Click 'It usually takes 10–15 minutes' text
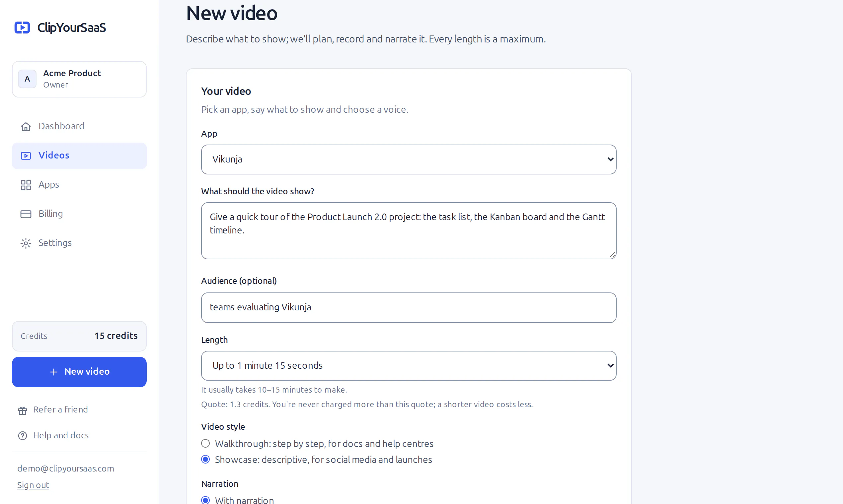Screen dimensions: 843x504 (274, 390)
